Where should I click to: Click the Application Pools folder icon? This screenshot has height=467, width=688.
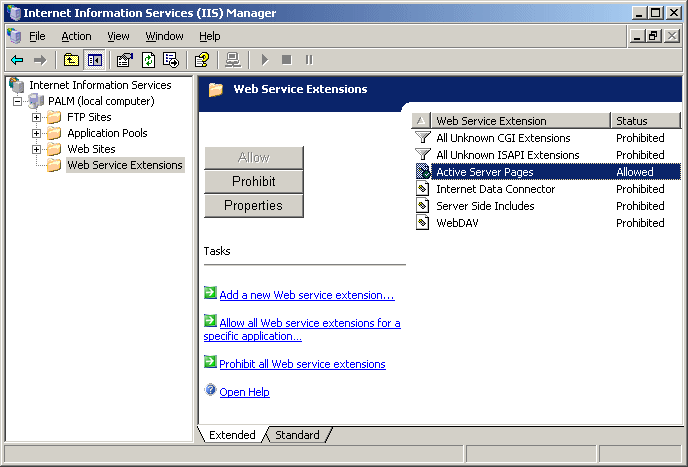pos(54,133)
